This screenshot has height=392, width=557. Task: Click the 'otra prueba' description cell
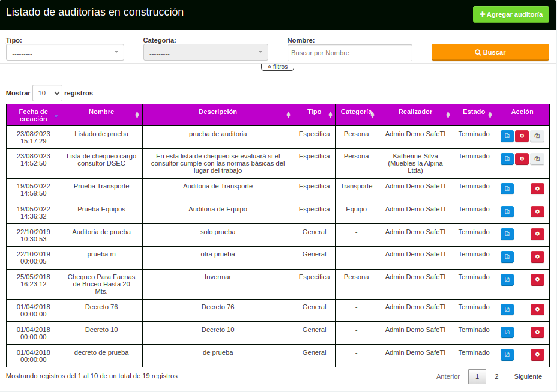tap(218, 258)
